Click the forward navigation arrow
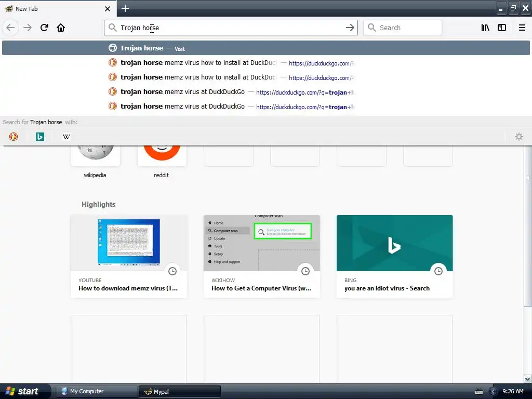Viewport: 532px width, 399px height. tap(28, 28)
